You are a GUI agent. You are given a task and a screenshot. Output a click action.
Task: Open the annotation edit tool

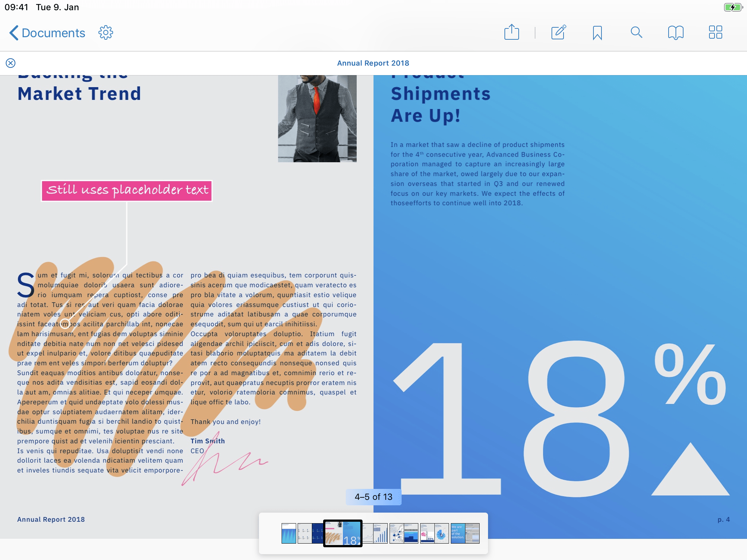tap(558, 32)
